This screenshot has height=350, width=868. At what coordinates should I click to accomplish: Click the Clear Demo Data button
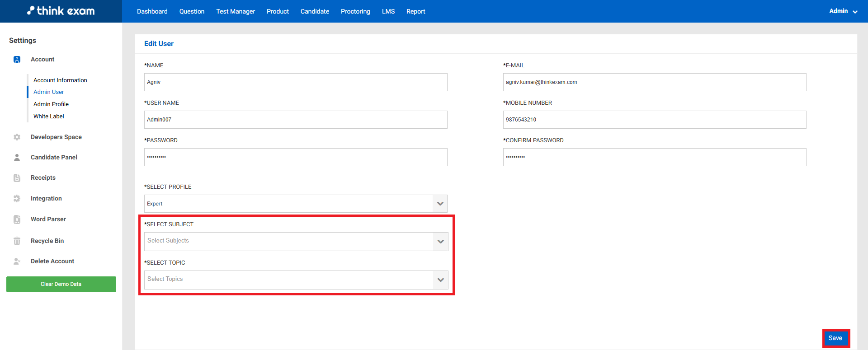tap(61, 284)
